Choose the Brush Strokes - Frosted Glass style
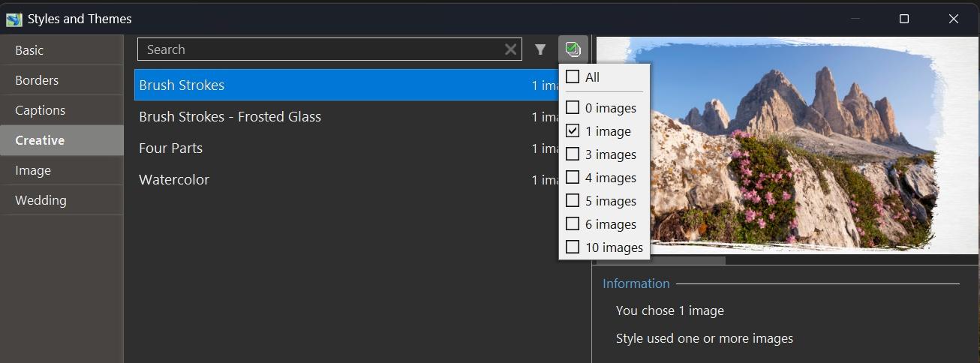 click(230, 116)
